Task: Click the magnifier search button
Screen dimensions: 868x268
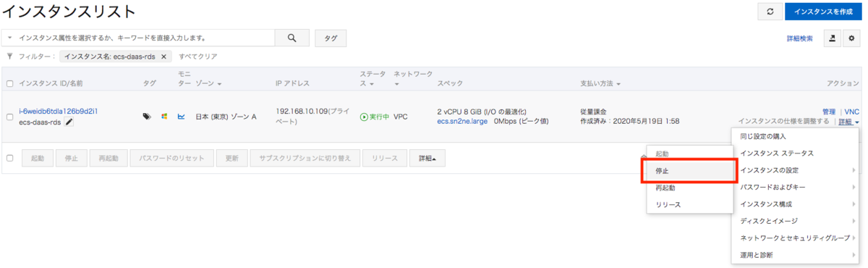Action: click(292, 38)
